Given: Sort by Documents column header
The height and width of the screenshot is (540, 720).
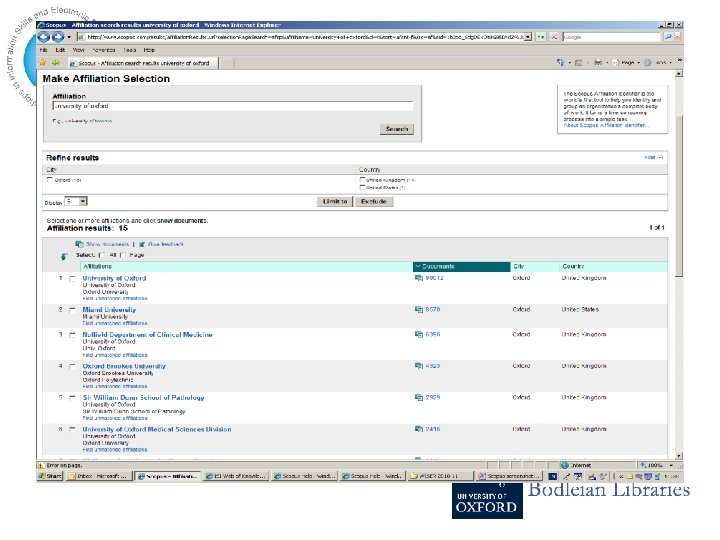Looking at the screenshot, I should pos(461,266).
